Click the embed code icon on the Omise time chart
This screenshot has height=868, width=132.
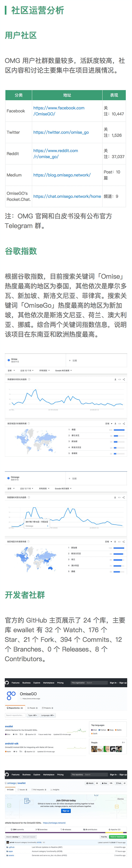[120, 379]
